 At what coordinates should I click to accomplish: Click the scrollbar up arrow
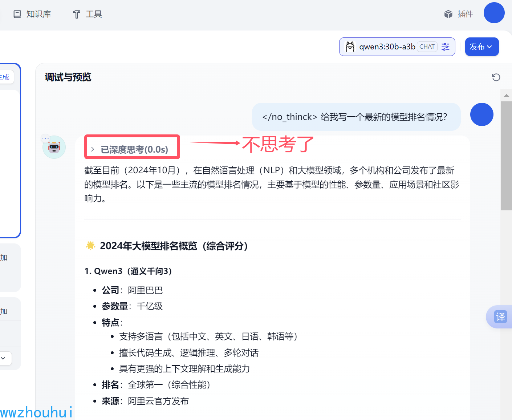[507, 96]
